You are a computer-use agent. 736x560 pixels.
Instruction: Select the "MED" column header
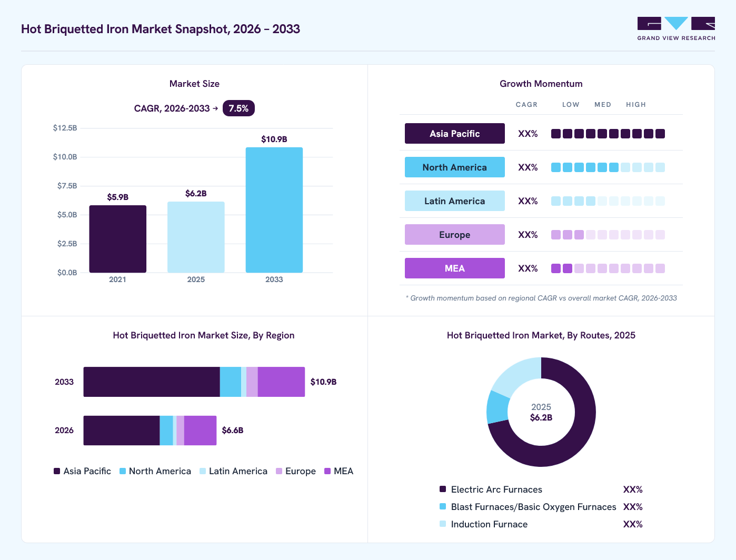point(603,105)
